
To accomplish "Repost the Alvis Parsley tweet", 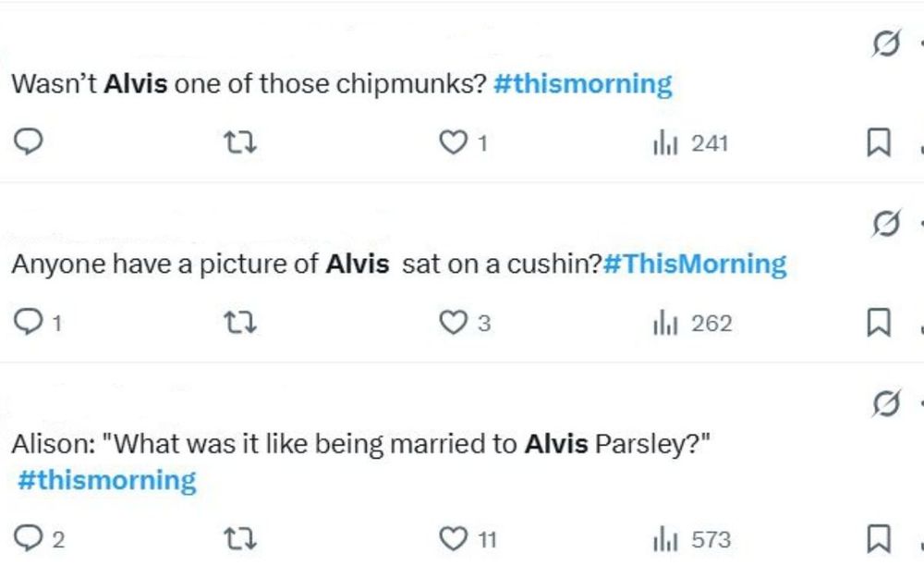I will [241, 539].
